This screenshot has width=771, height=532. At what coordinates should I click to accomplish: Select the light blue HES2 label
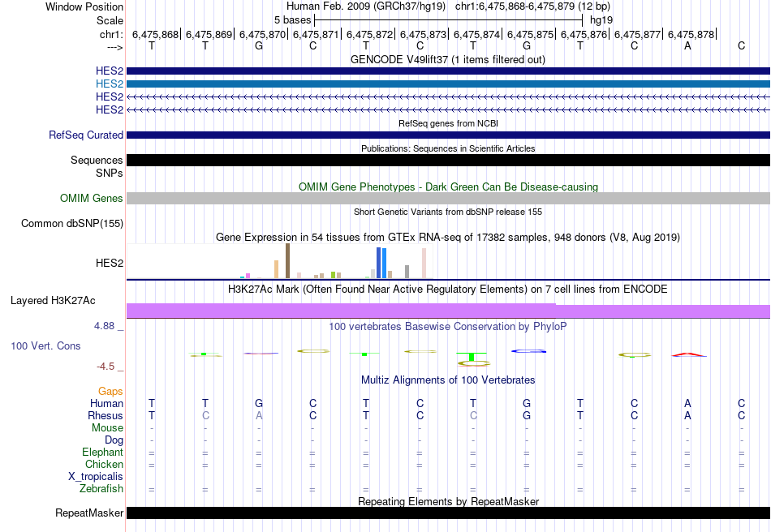point(110,84)
